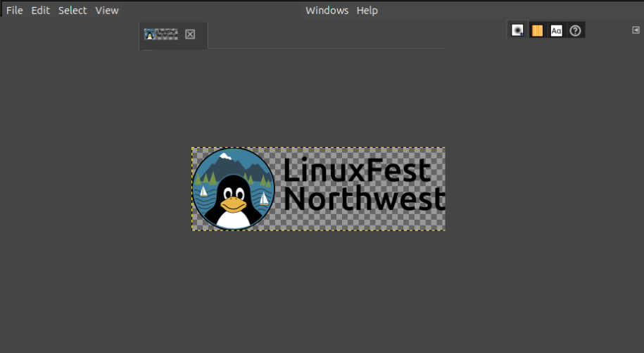644x353 pixels.
Task: Click the penguin logo on the canvas
Action: point(233,189)
